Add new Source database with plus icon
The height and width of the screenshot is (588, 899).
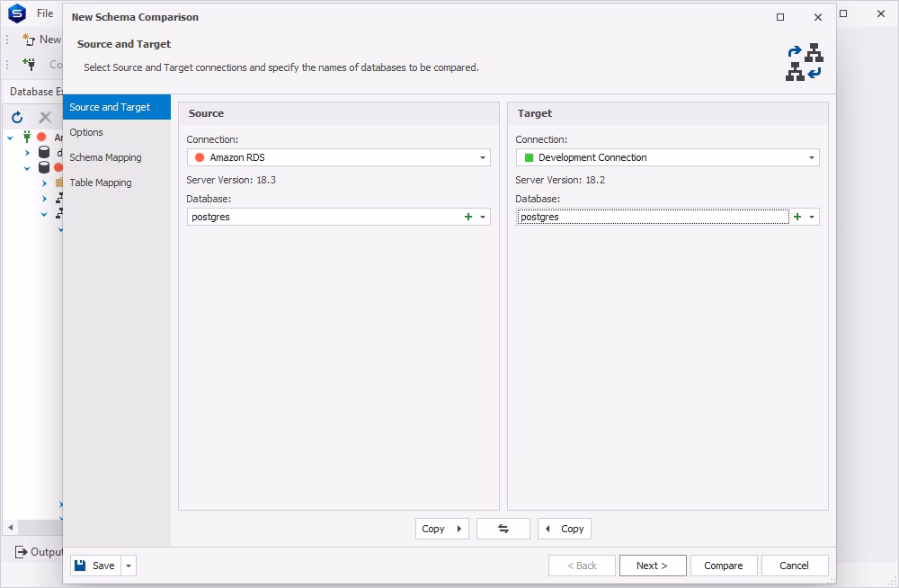468,217
